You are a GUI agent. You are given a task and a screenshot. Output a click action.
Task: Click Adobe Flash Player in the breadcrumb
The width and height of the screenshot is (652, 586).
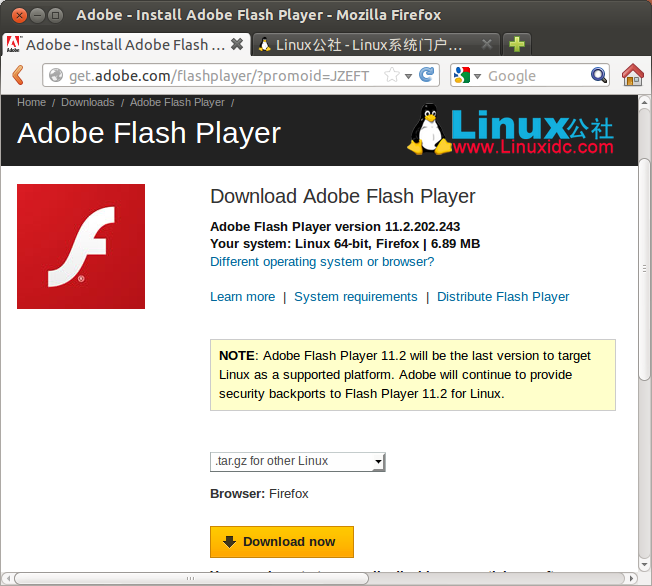tap(177, 102)
